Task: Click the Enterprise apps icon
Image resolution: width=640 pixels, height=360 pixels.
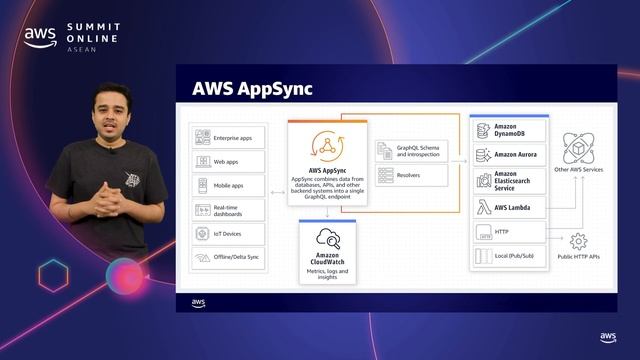Action: (202, 138)
